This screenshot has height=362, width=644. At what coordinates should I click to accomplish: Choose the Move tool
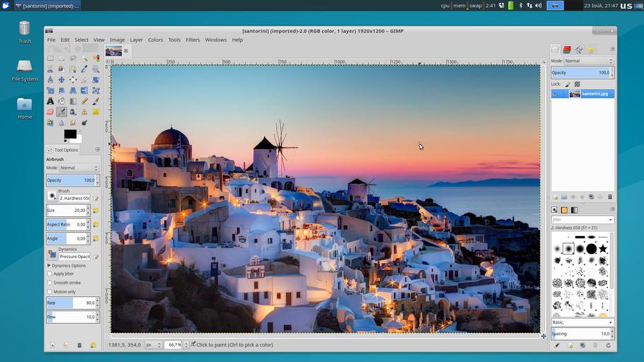[62, 80]
